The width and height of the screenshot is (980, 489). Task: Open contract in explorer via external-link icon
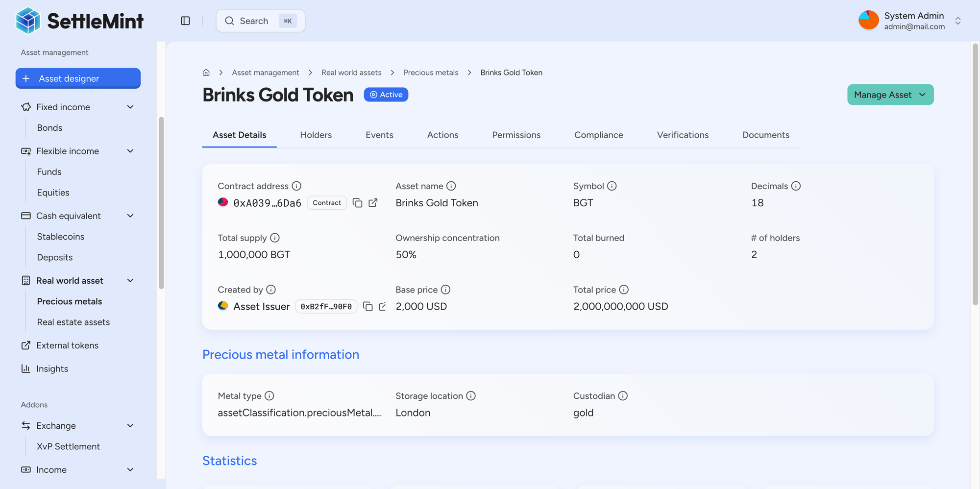pyautogui.click(x=373, y=202)
